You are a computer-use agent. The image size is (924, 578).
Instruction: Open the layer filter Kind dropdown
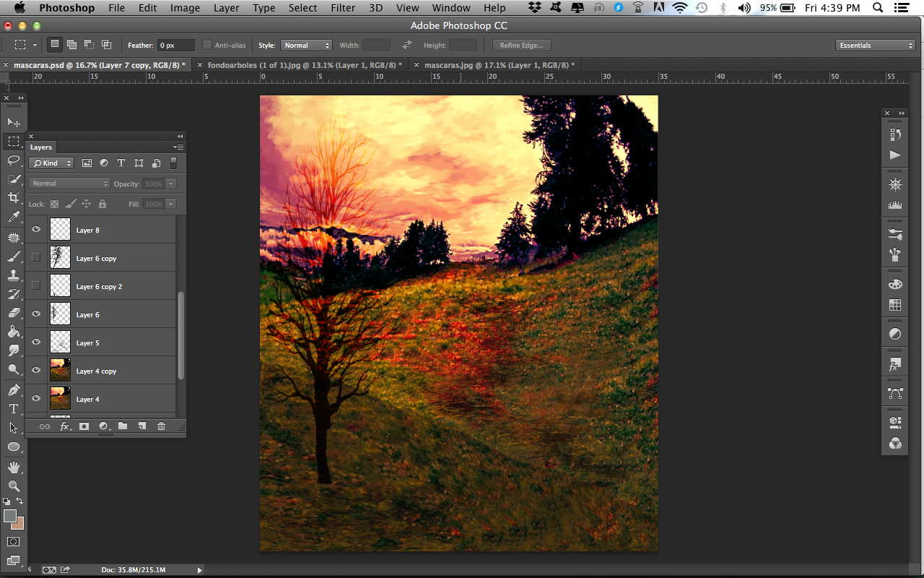tap(51, 163)
